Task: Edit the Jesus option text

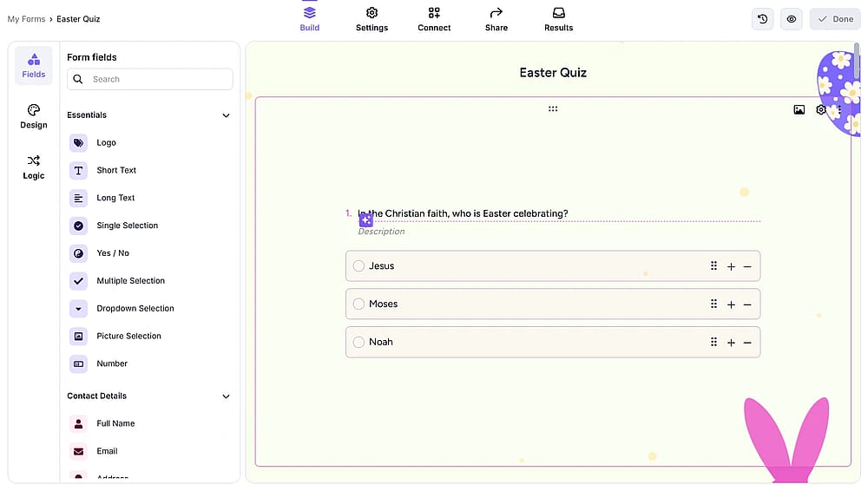Action: [381, 266]
